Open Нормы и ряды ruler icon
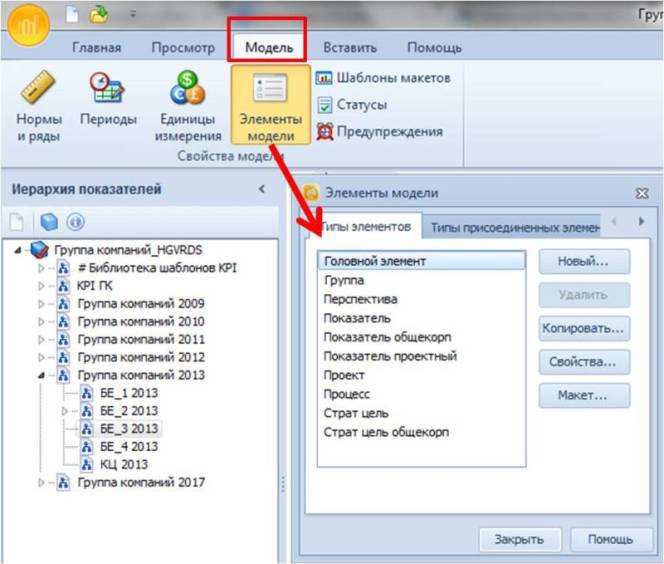Viewport: 664px width, 564px height. [x=38, y=90]
